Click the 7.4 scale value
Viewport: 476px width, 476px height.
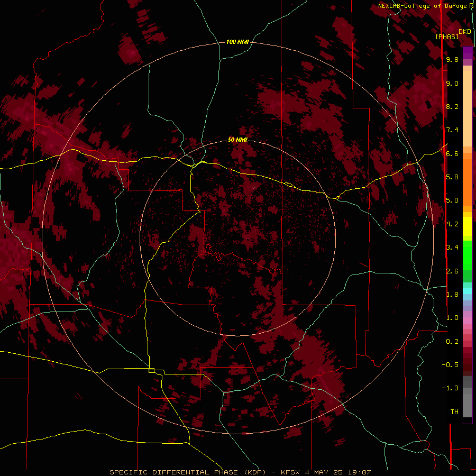452,130
